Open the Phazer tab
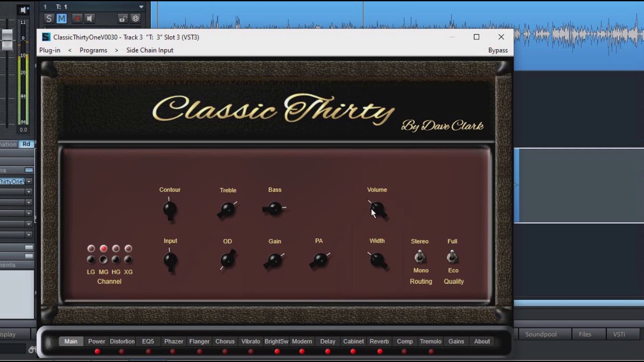 pyautogui.click(x=174, y=341)
